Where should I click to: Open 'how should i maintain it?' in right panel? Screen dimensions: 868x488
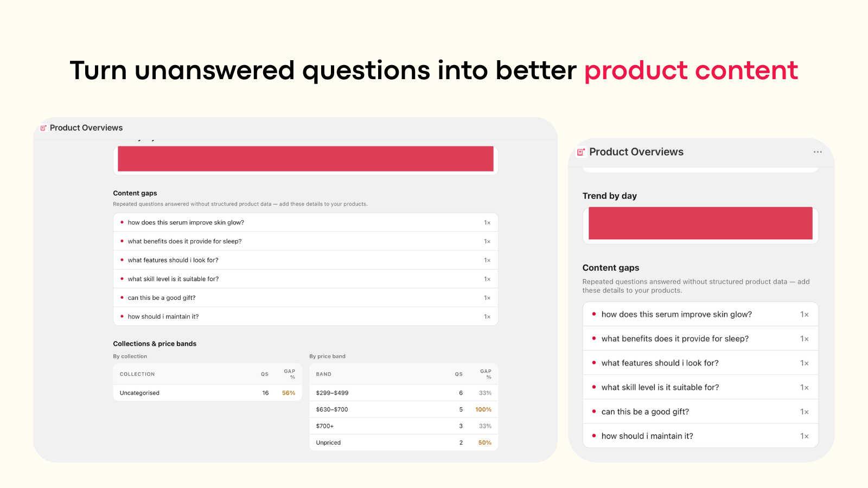[x=700, y=436]
